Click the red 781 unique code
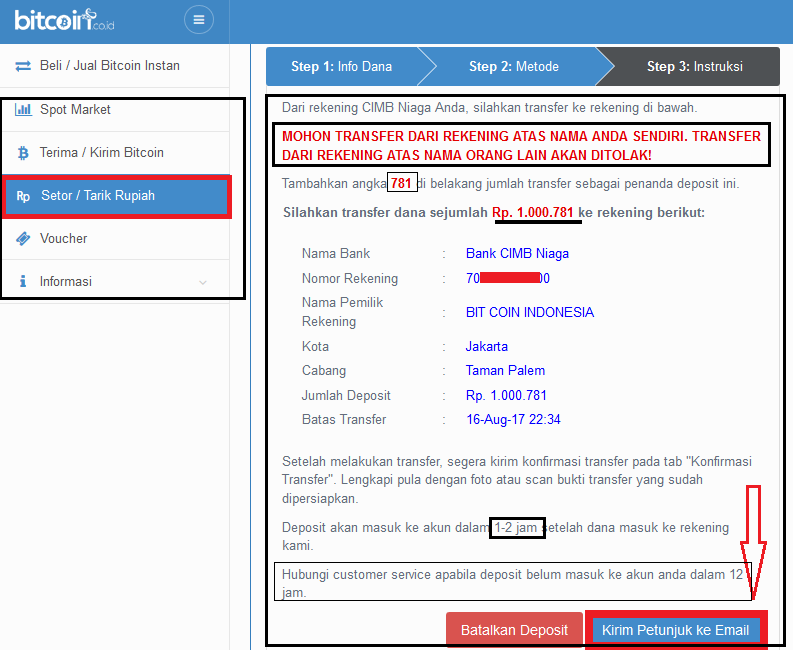Screen dimensions: 793x650 coord(401,183)
